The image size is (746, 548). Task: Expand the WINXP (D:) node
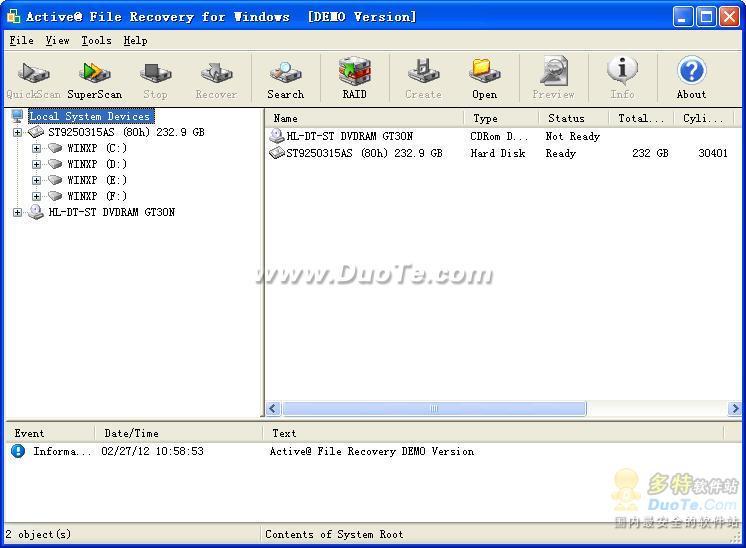pos(36,164)
